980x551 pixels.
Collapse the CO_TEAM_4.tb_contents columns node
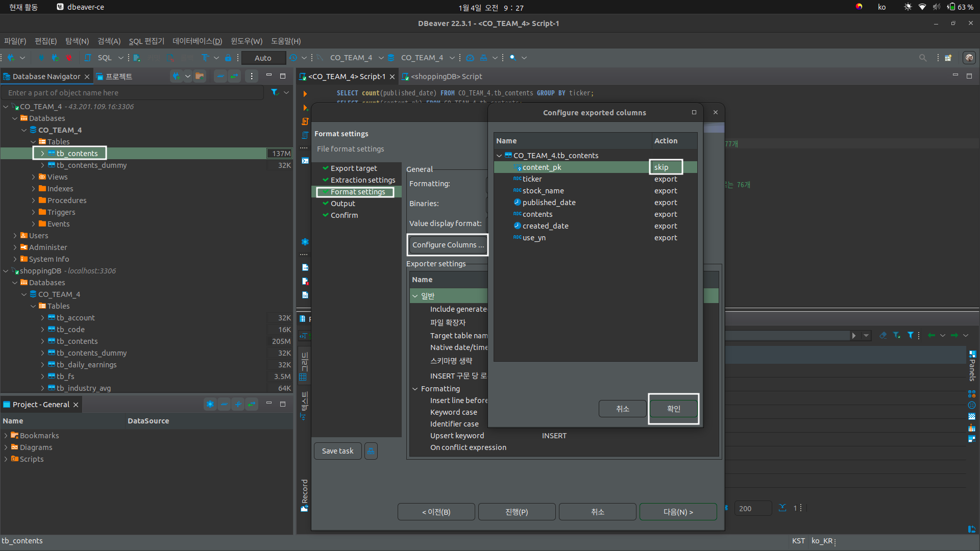(x=499, y=156)
